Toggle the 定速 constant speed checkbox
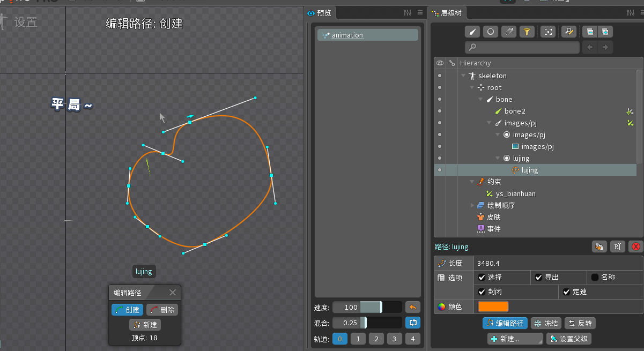The height and width of the screenshot is (351, 644). (567, 292)
